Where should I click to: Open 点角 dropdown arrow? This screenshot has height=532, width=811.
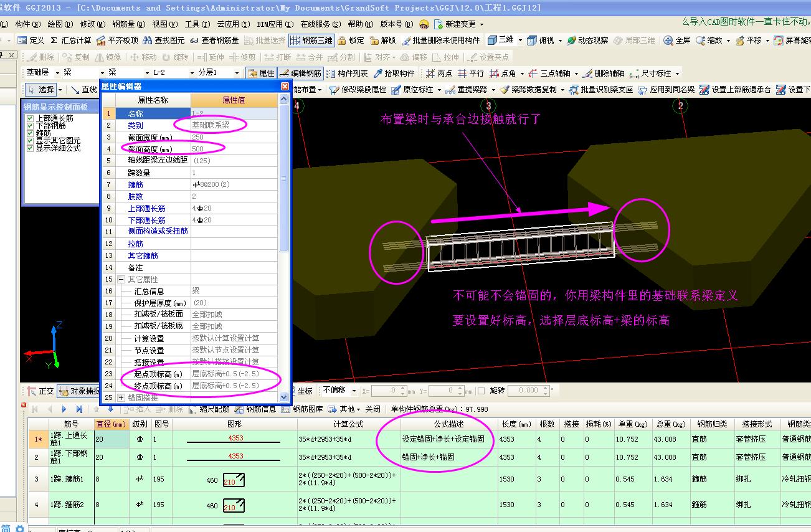coord(521,73)
